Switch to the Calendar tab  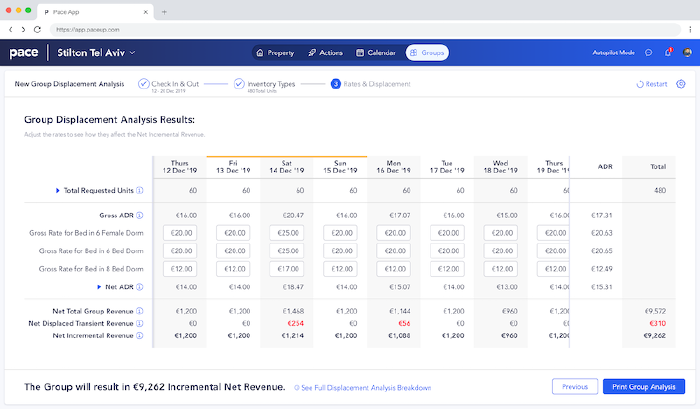click(x=377, y=52)
